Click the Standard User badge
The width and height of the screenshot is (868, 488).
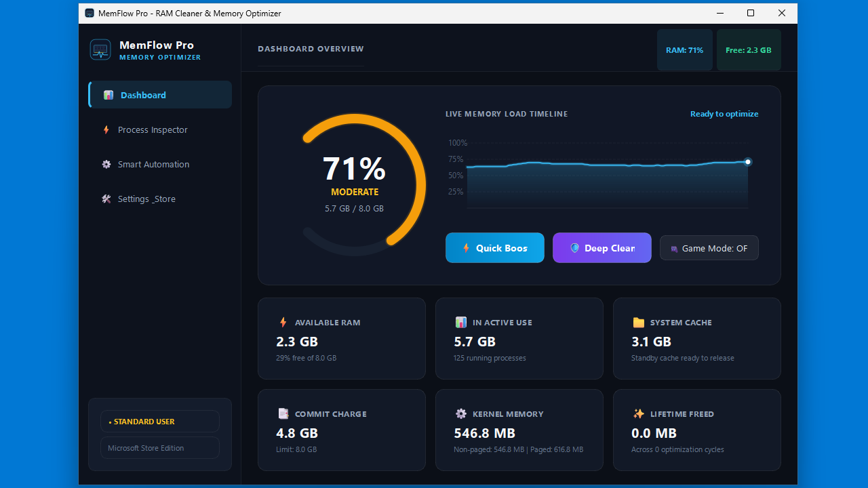click(160, 422)
